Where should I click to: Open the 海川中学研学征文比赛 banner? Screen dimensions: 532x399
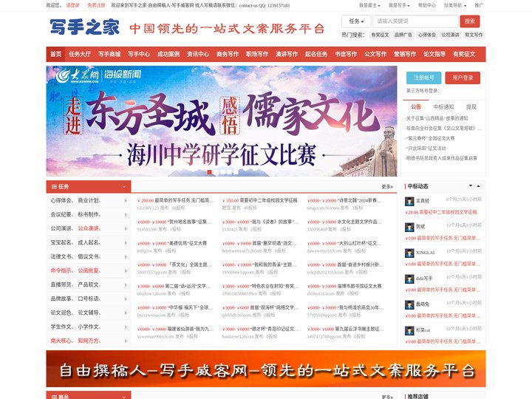tap(222, 121)
